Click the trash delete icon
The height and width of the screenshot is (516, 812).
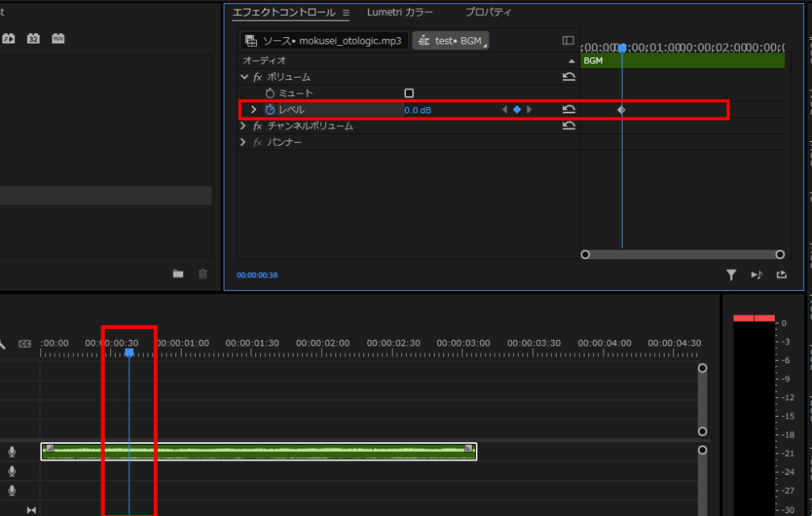tap(203, 274)
